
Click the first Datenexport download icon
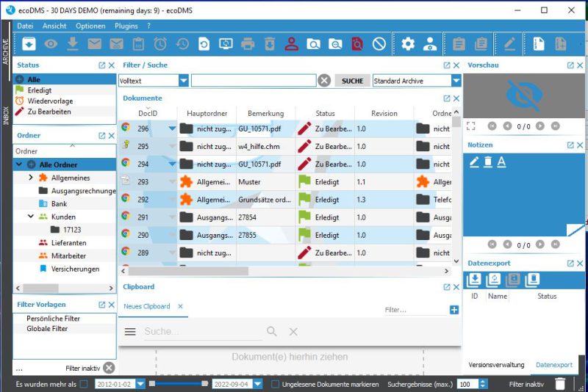pyautogui.click(x=473, y=280)
